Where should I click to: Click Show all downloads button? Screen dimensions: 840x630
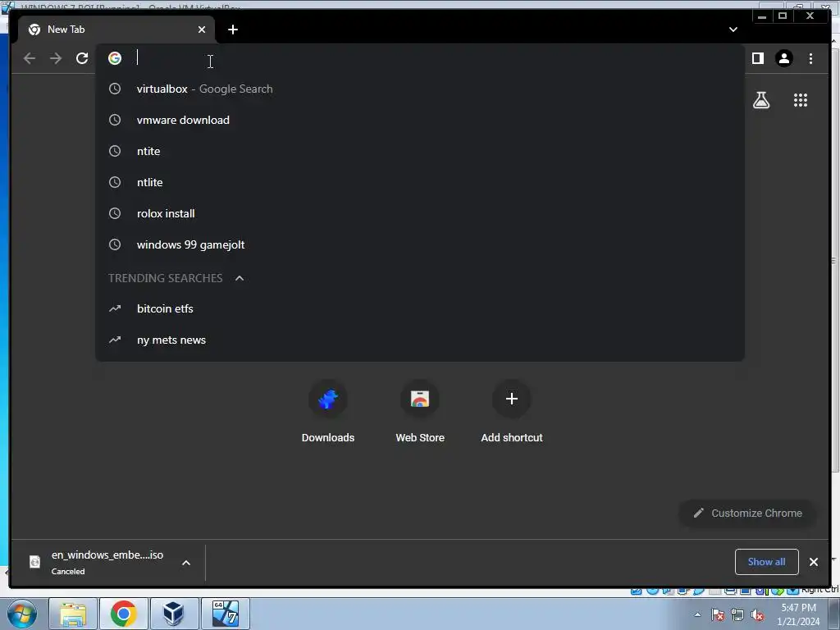767,561
